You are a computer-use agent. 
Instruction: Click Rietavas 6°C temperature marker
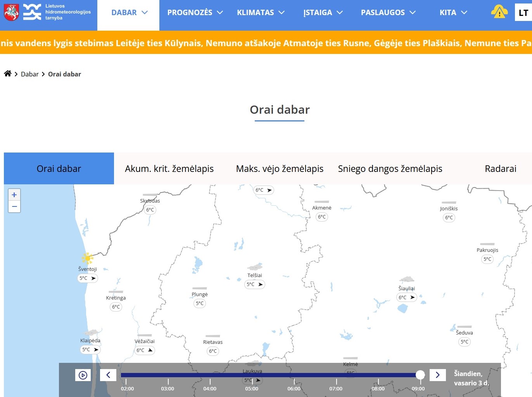coord(213,351)
